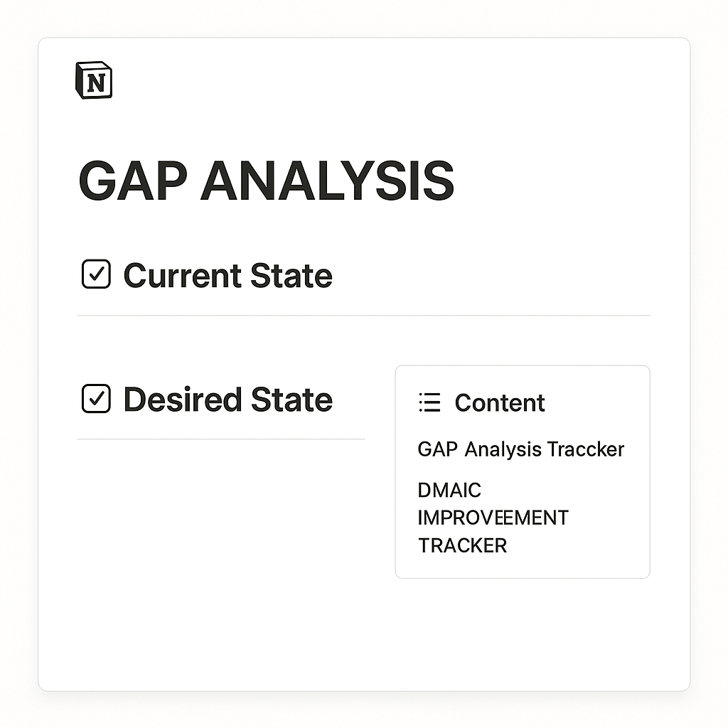
Task: Click the Current State heading text
Action: (x=227, y=276)
